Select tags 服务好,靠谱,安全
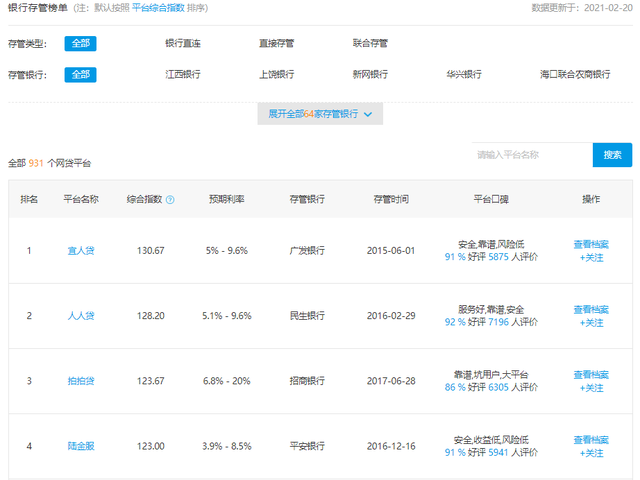Screen dimensions: 640x480 (491, 309)
